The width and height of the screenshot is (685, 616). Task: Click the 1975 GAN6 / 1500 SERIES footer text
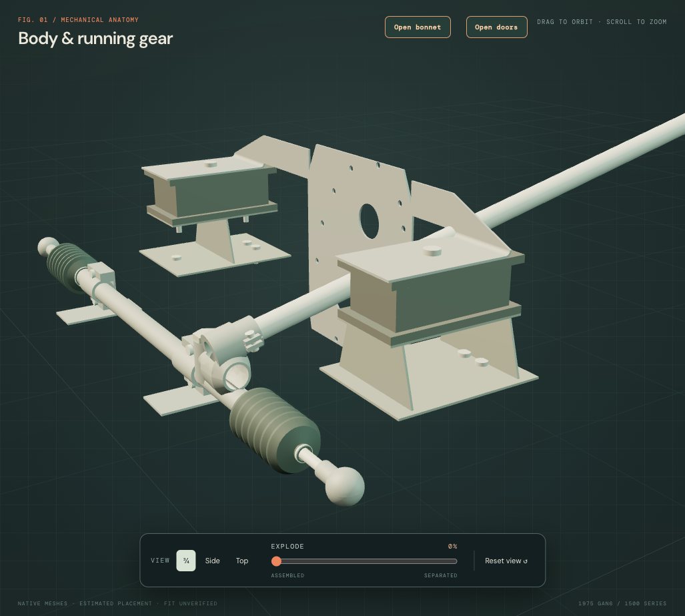pyautogui.click(x=622, y=603)
